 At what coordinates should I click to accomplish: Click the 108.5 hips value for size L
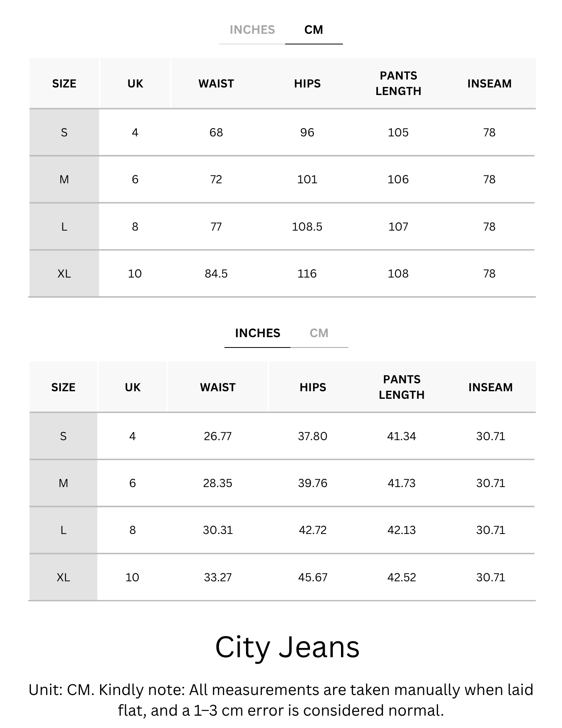tap(307, 227)
